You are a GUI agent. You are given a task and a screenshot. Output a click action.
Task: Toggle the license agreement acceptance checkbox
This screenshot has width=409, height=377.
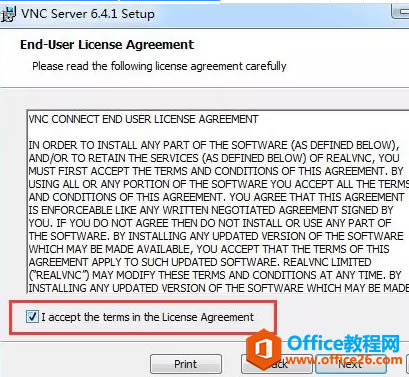(32, 316)
